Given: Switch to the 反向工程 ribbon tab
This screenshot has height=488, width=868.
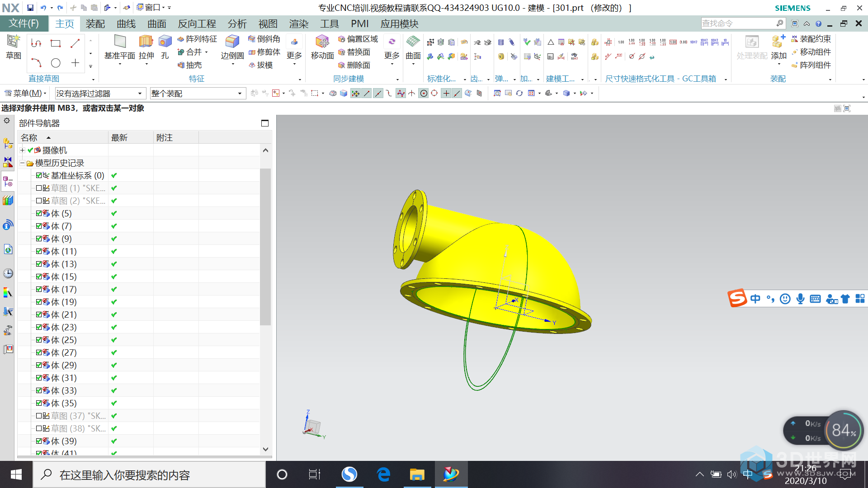Looking at the screenshot, I should [x=197, y=23].
